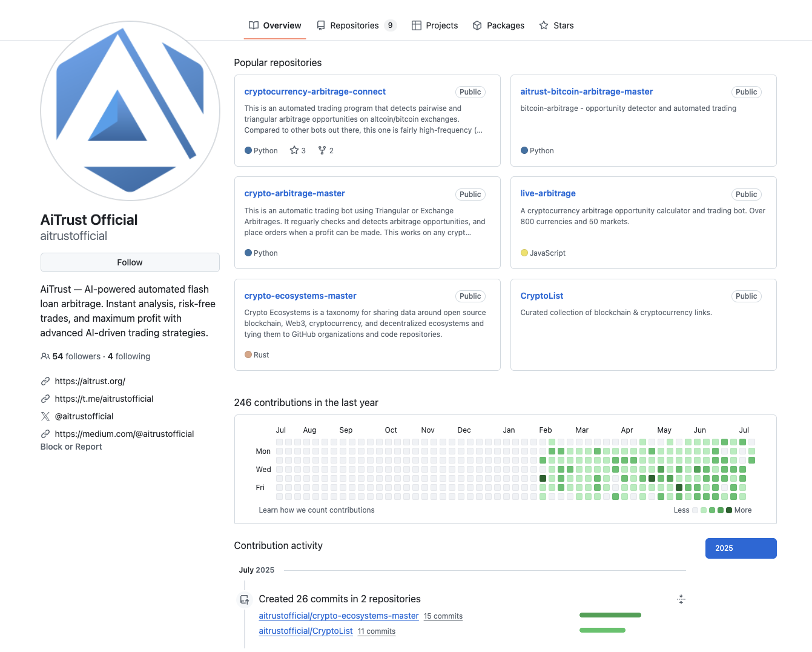Screen dimensions: 812x652
Task: Expand the July 2025 commits activity toggle
Action: pyautogui.click(x=681, y=599)
